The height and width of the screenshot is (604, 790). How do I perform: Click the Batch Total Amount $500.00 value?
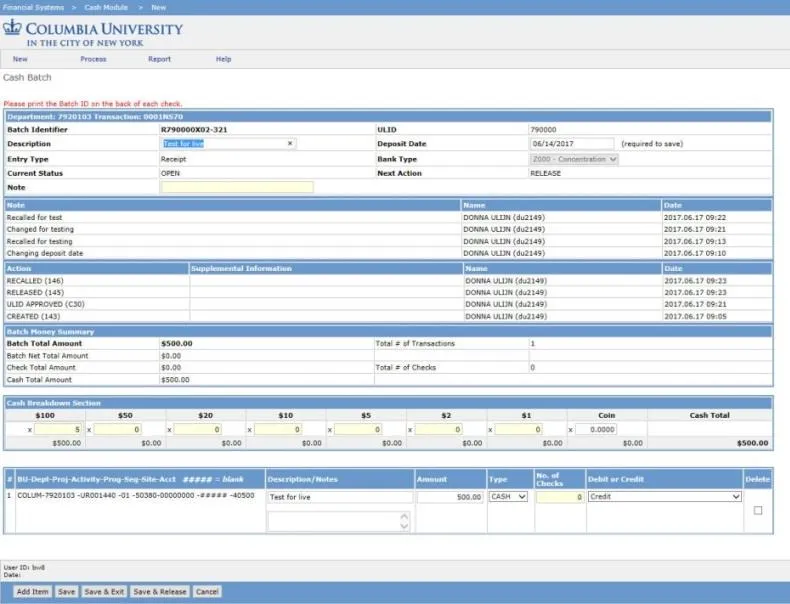pyautogui.click(x=176, y=344)
